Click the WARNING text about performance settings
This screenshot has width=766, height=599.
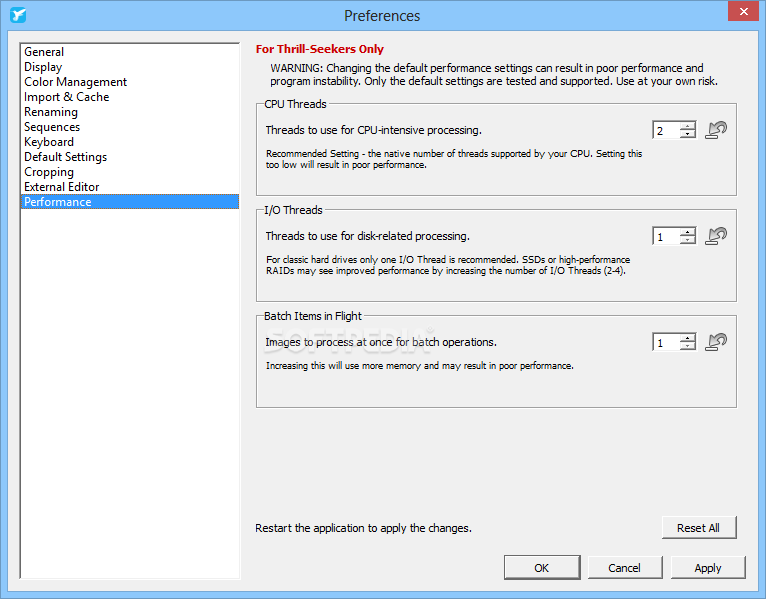[x=494, y=75]
